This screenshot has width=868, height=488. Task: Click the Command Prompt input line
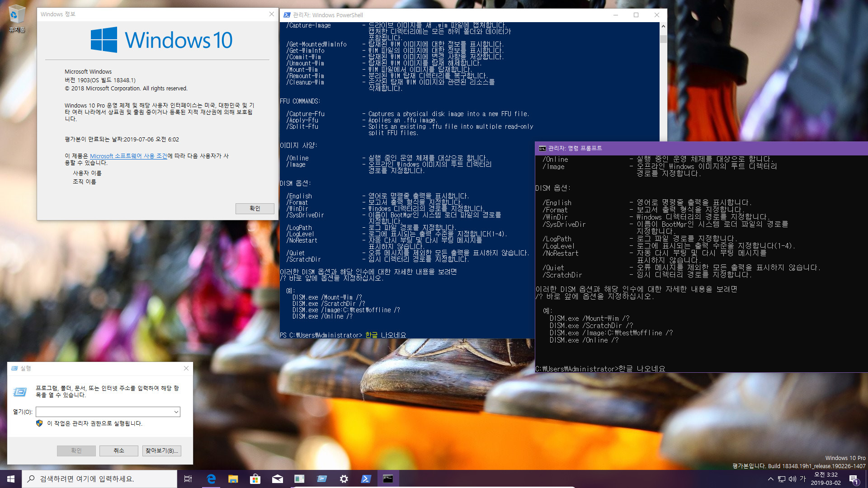coord(600,369)
